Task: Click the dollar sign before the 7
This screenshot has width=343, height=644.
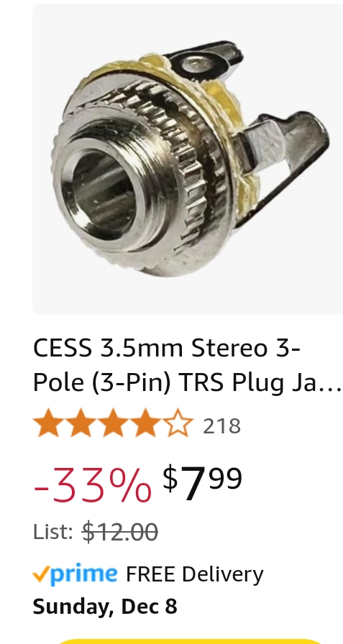Action: coord(170,478)
